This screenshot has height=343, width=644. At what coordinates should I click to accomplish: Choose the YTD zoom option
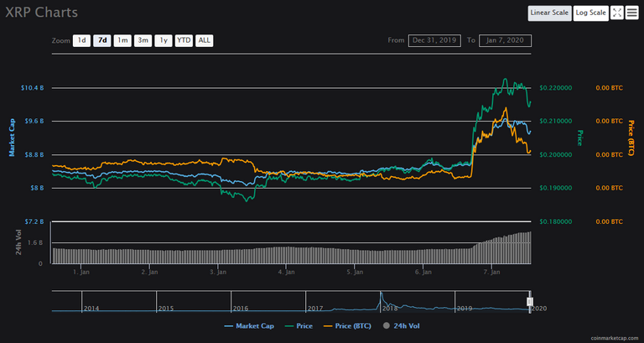pyautogui.click(x=183, y=40)
